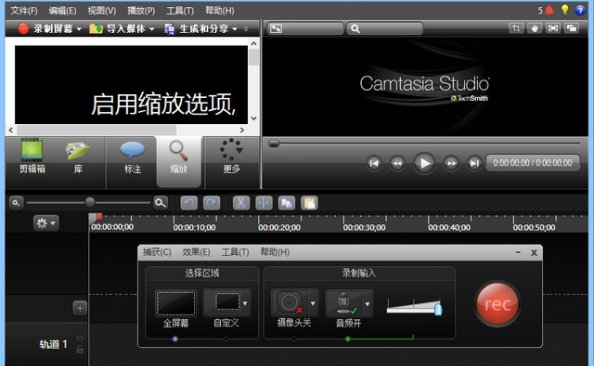Open the 编辑(E) menu

pyautogui.click(x=63, y=10)
